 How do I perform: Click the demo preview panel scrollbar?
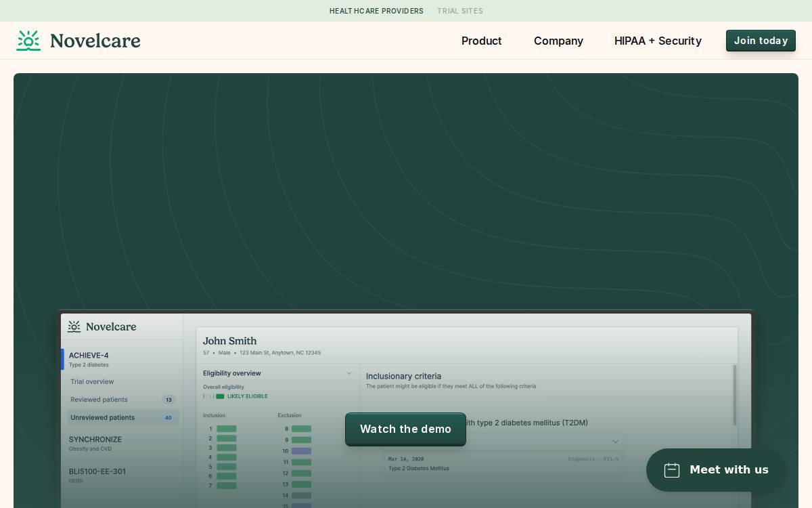tap(734, 396)
